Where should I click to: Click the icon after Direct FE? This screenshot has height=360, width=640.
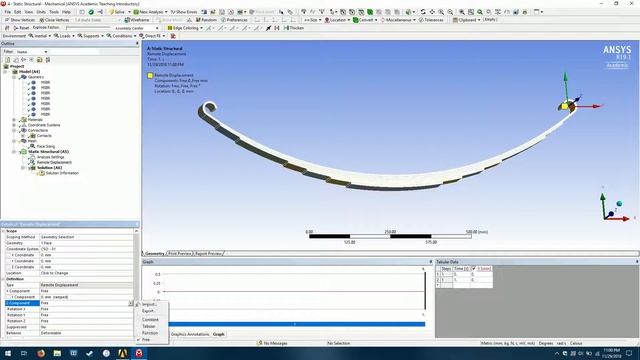pyautogui.click(x=173, y=36)
